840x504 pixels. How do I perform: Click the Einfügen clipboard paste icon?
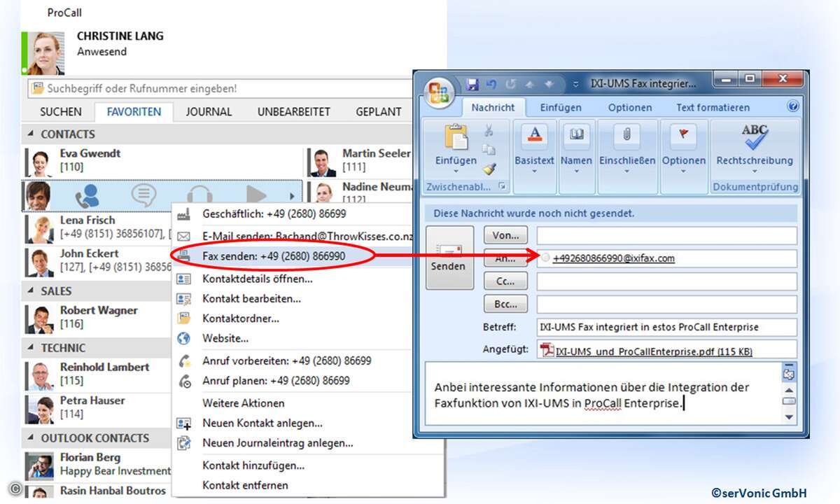456,137
